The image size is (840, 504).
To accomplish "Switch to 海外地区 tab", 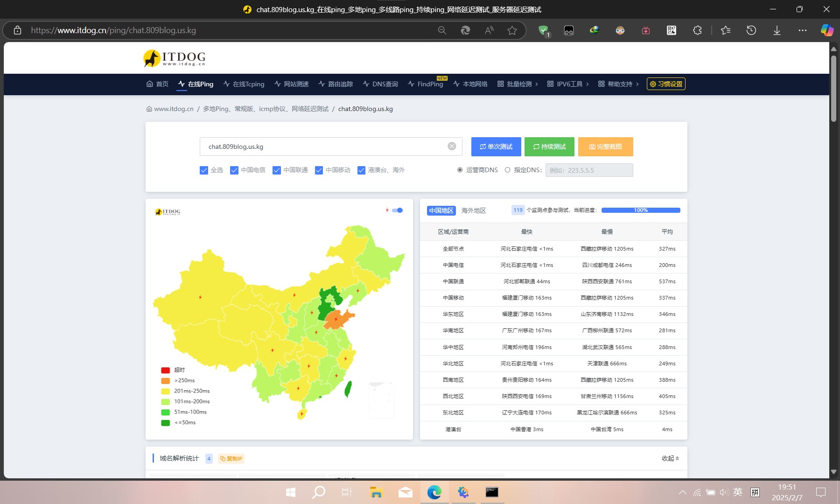I will pos(474,210).
